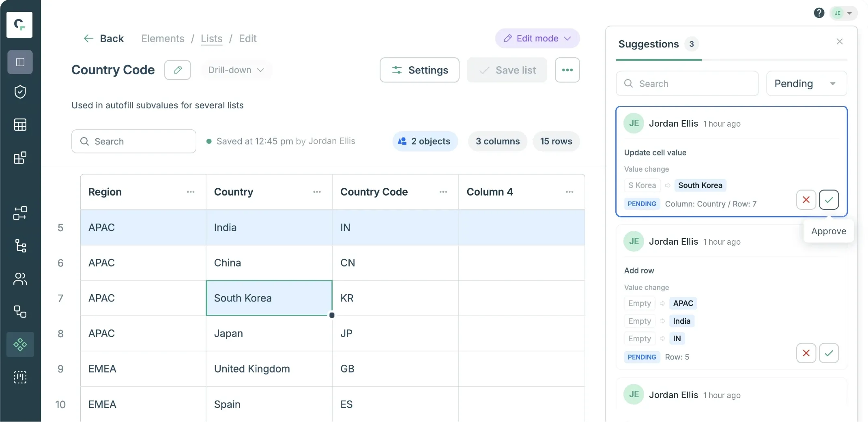Open the highlighted diamonds sidebar icon

[x=20, y=344]
